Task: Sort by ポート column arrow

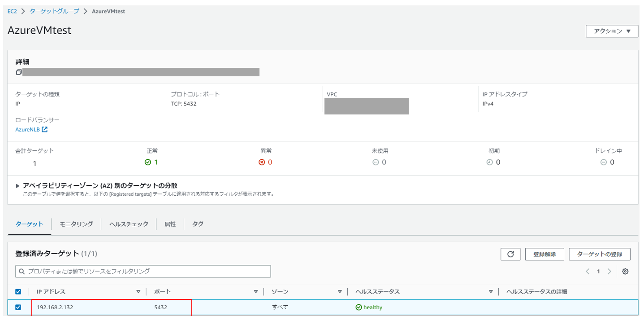Action: [x=256, y=292]
